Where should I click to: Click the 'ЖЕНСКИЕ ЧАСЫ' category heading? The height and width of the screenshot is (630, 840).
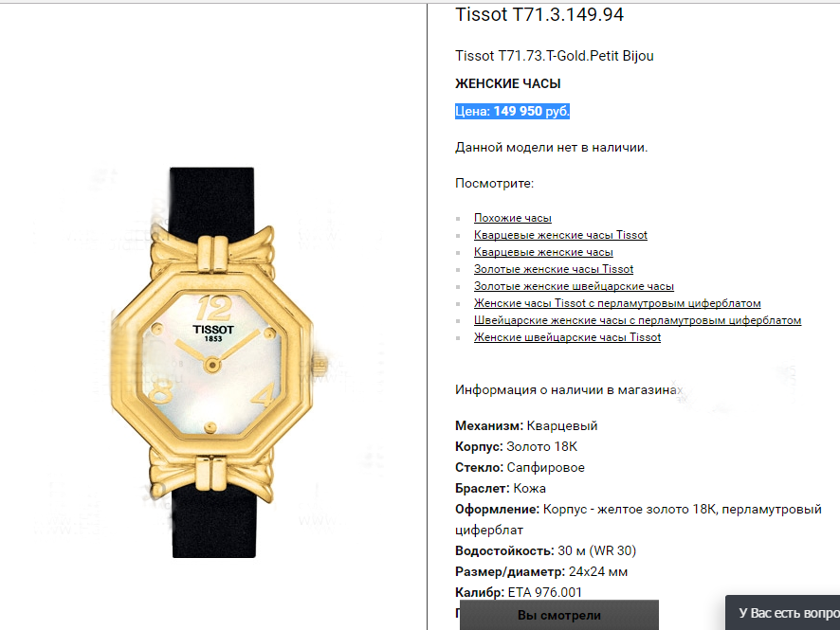tap(508, 84)
